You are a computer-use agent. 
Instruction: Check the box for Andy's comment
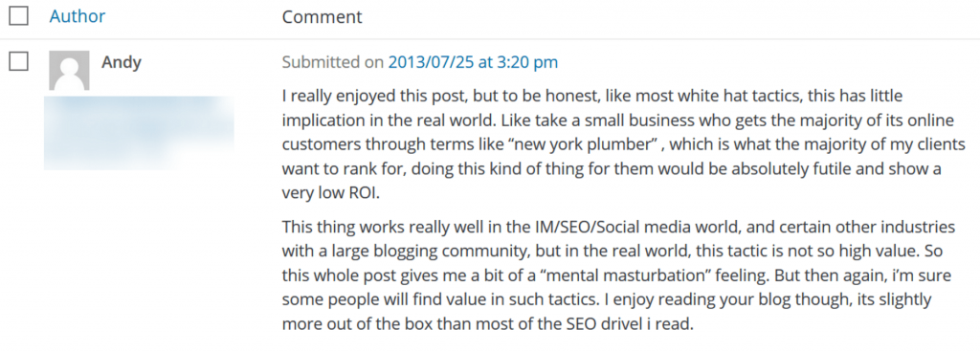[x=19, y=61]
